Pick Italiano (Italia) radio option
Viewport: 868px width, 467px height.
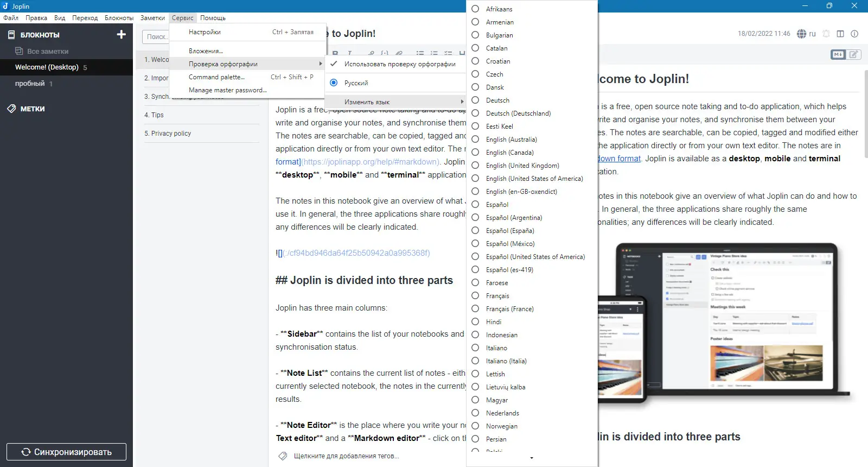point(475,361)
